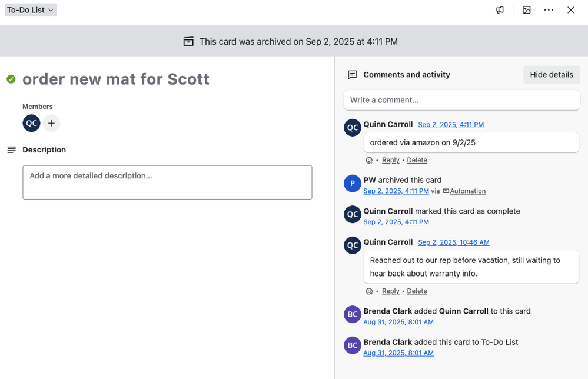
Task: Click the card title text
Action: (116, 79)
